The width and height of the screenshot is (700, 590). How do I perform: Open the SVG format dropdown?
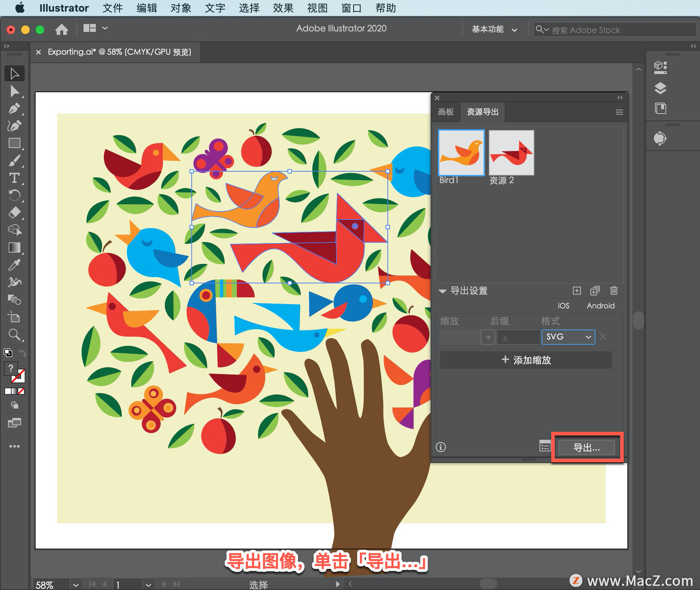[x=568, y=337]
